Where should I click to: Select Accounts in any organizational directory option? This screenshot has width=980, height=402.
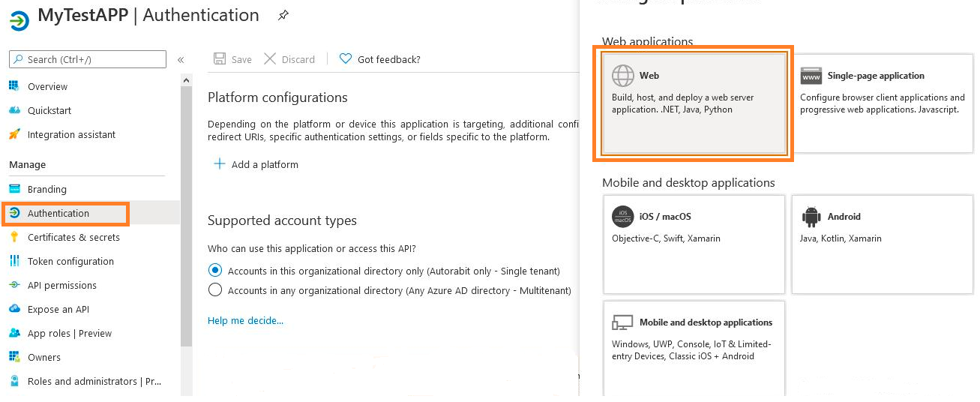(215, 290)
